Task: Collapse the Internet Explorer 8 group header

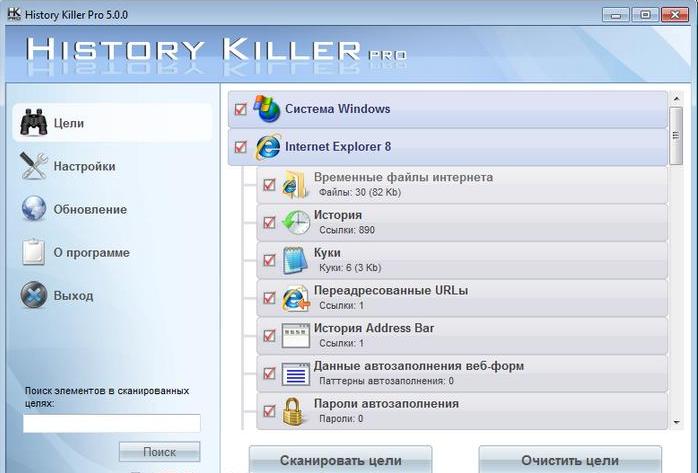Action: 448,147
